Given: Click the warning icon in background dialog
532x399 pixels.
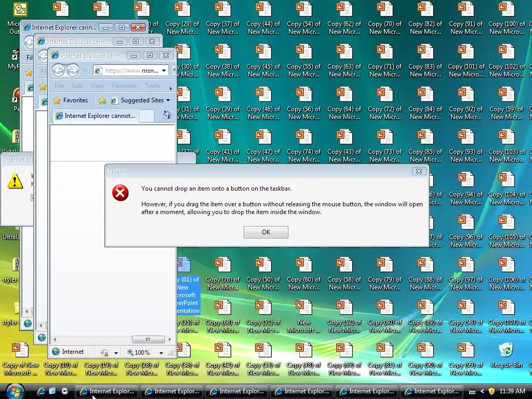Looking at the screenshot, I should pos(15,181).
